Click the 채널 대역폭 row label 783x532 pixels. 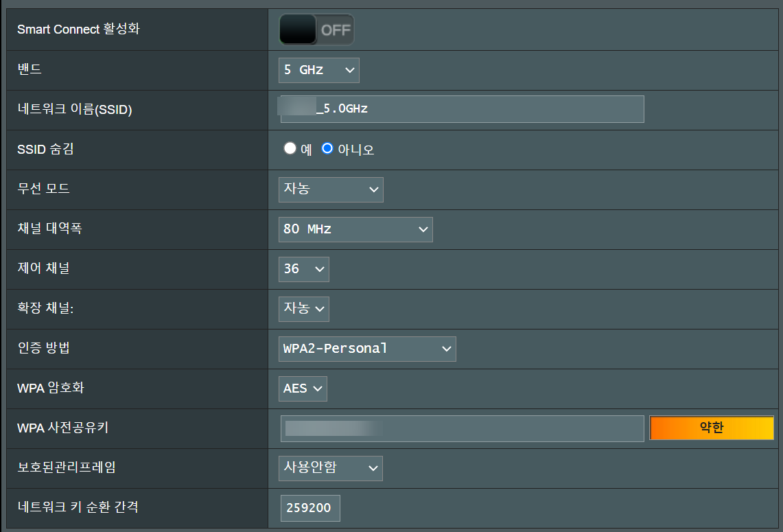(49, 229)
